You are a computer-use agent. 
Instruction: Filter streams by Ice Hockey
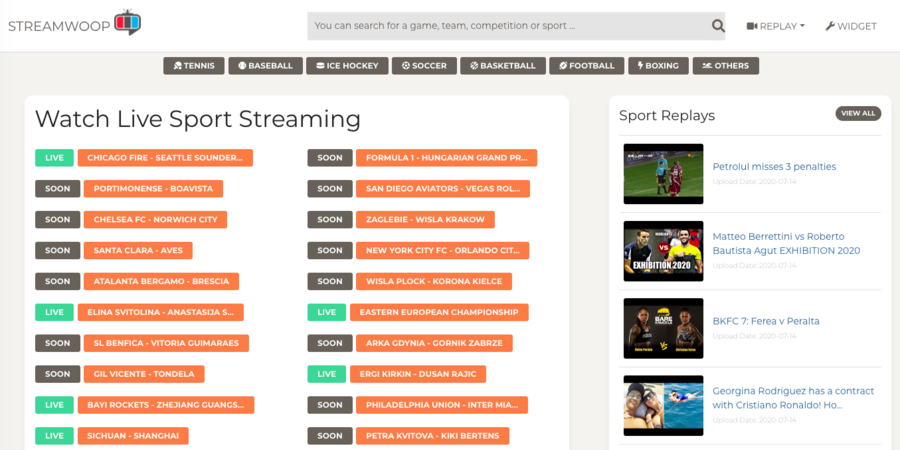tap(347, 65)
